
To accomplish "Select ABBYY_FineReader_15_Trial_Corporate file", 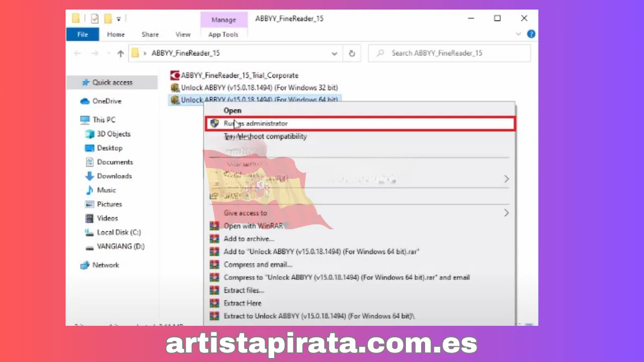I will click(x=239, y=75).
